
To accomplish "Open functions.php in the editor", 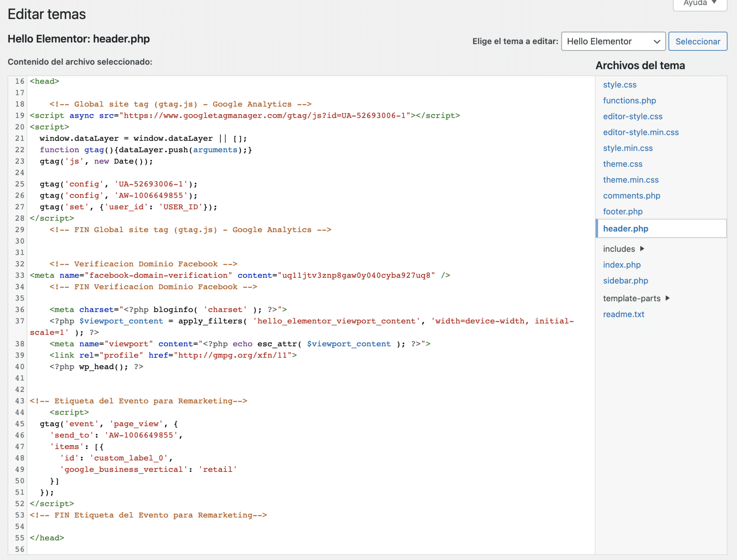I will click(x=629, y=100).
